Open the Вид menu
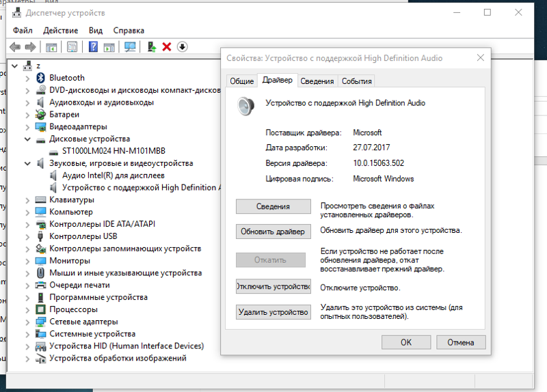The height and width of the screenshot is (392, 547). tap(96, 30)
